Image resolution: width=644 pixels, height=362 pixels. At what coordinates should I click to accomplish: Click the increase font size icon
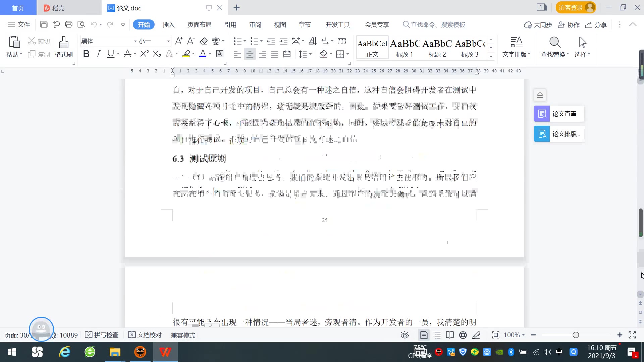click(179, 41)
